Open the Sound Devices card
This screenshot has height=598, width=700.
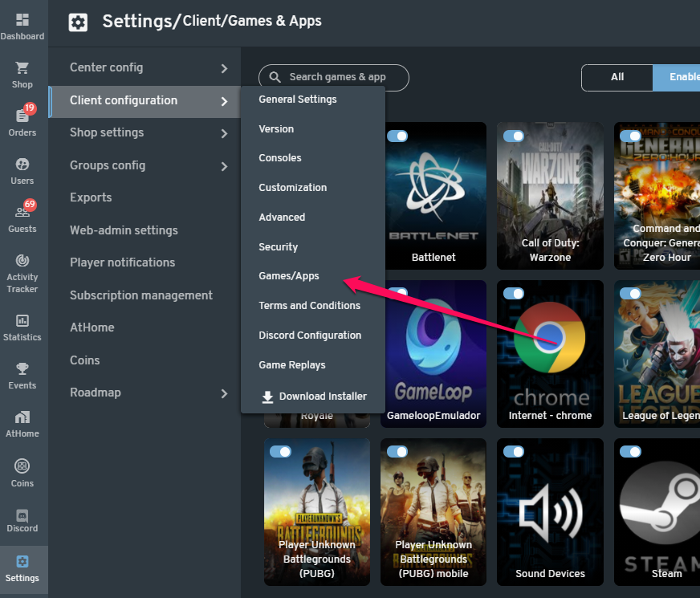pos(550,512)
